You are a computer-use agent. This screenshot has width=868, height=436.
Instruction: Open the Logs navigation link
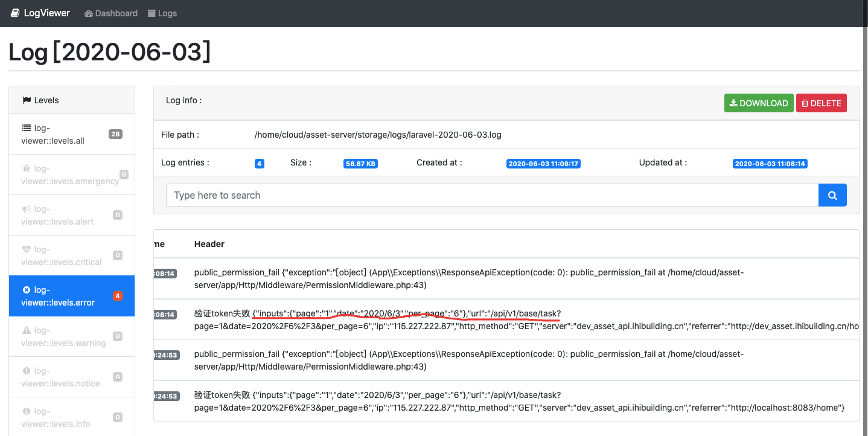(162, 13)
